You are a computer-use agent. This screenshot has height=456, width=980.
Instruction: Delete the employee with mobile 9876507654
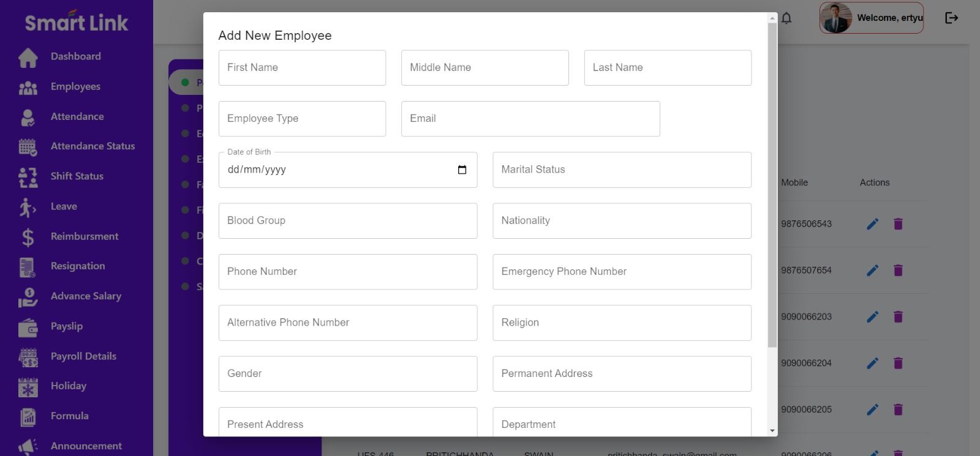click(x=898, y=271)
